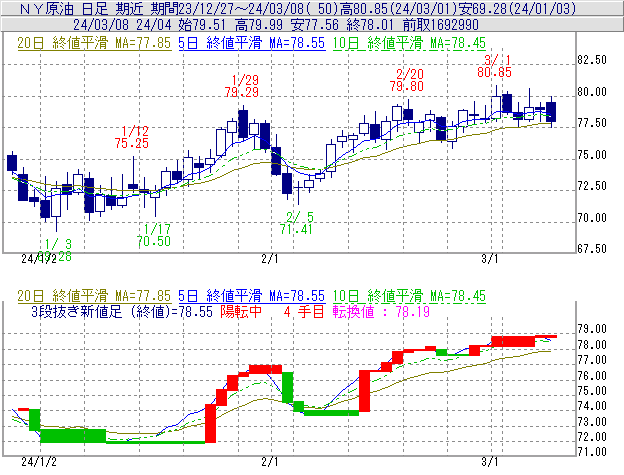
Task: Click the 3/1 date label on upper chart
Action: (x=490, y=259)
